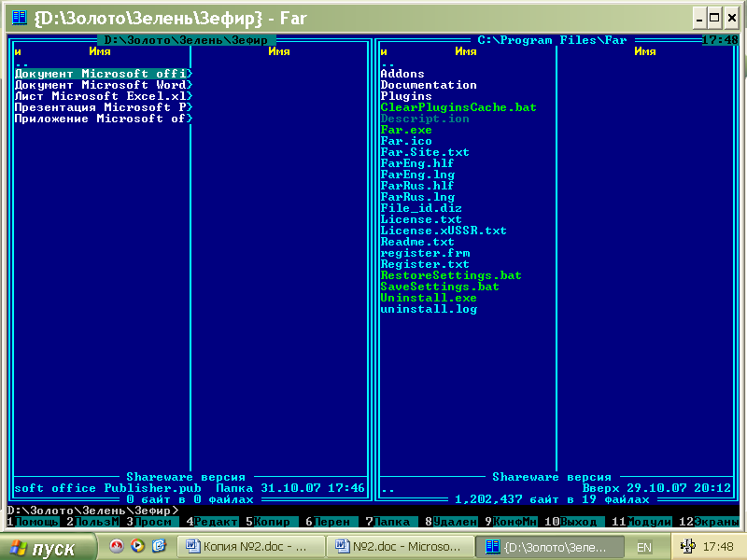This screenshot has width=747, height=560.
Task: Click 1 Помощь function key
Action: [x=33, y=522]
